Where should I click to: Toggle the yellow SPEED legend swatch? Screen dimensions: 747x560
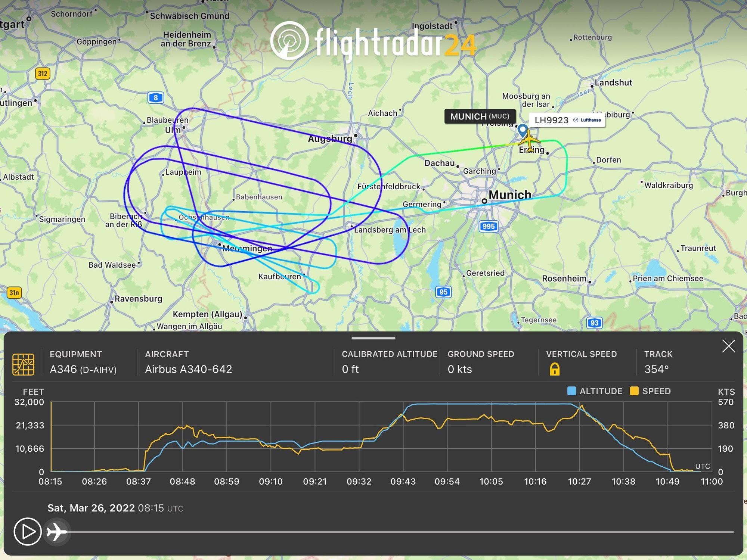(634, 391)
